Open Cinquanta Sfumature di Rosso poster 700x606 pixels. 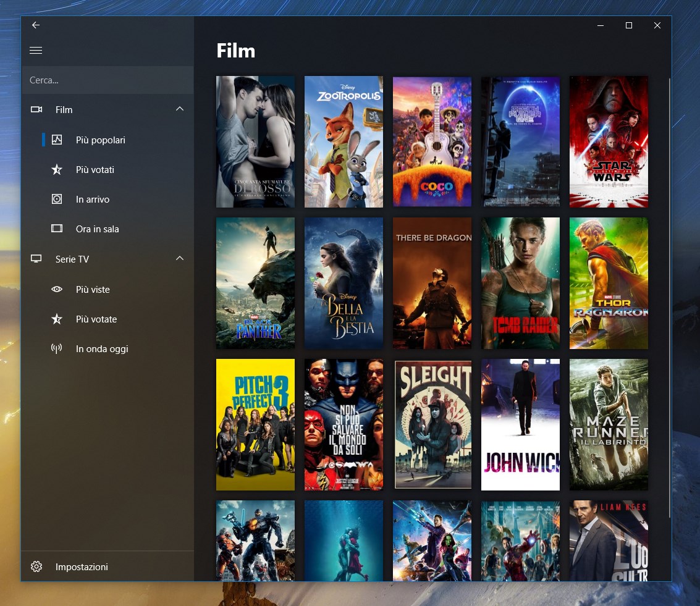tap(255, 141)
